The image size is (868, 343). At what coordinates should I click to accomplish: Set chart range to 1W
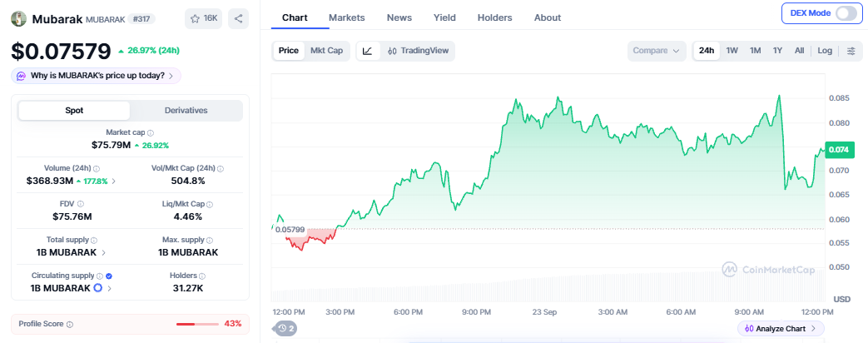(x=732, y=51)
